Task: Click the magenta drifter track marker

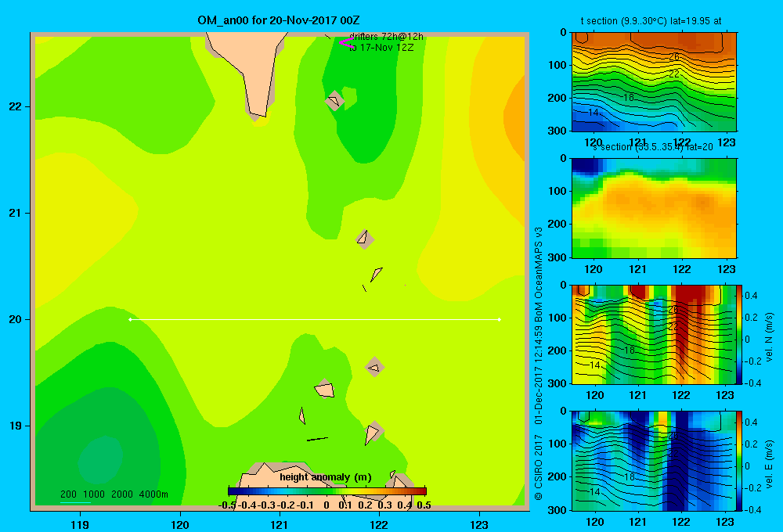Action: click(345, 43)
